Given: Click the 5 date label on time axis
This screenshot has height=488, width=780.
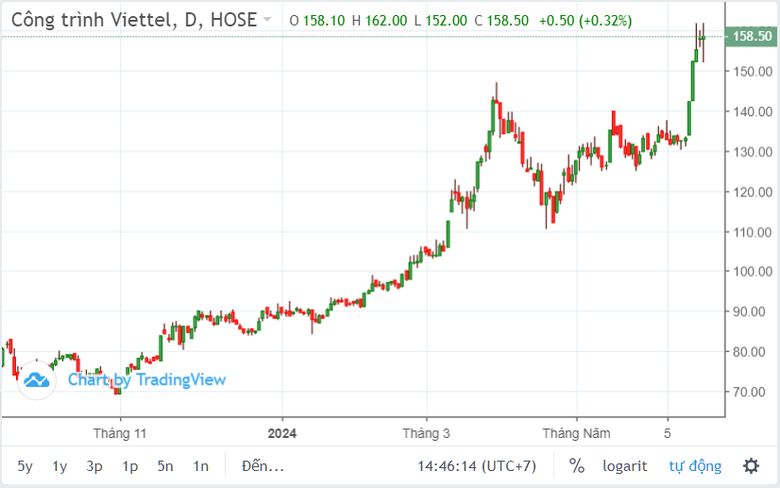Looking at the screenshot, I should 668,434.
